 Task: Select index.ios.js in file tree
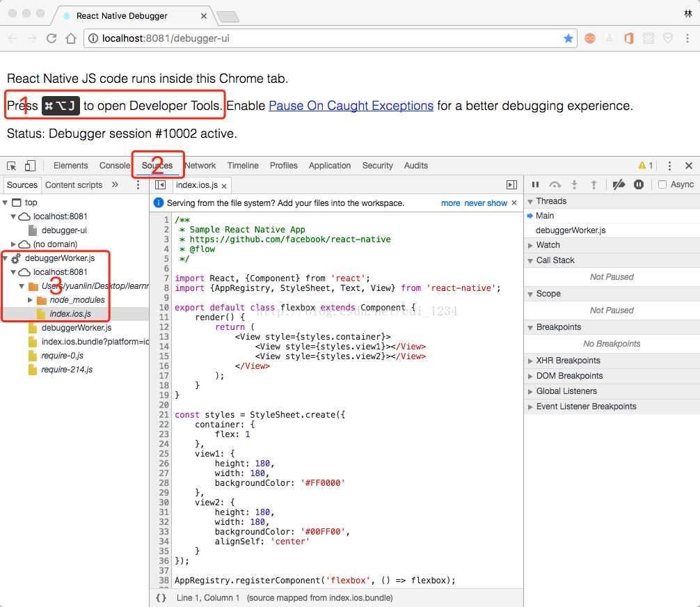[x=70, y=314]
